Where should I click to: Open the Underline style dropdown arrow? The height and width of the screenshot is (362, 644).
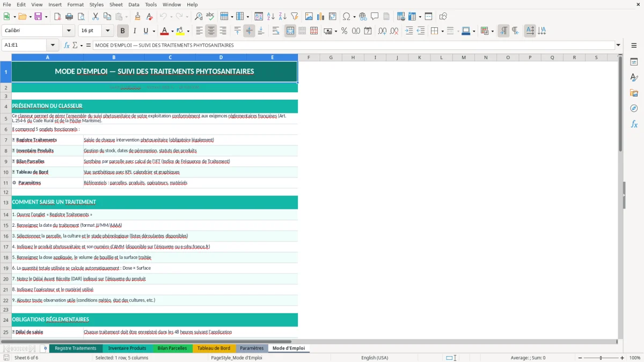(153, 31)
